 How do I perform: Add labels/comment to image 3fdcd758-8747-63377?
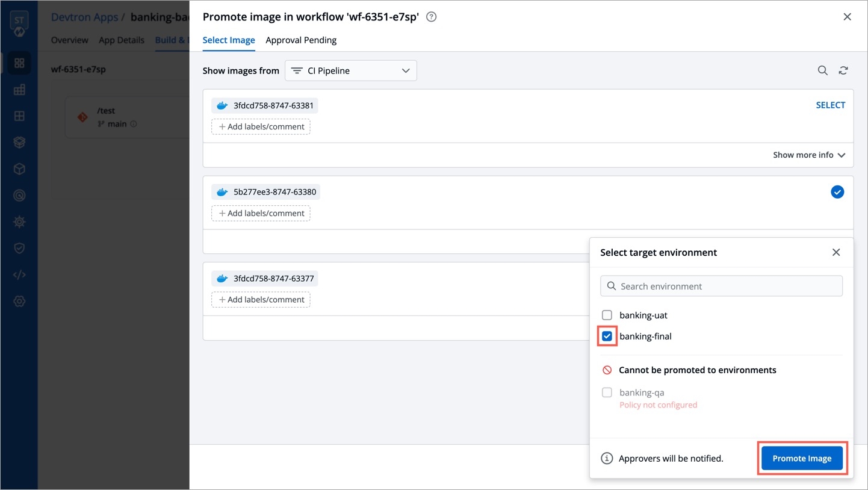[x=261, y=300]
